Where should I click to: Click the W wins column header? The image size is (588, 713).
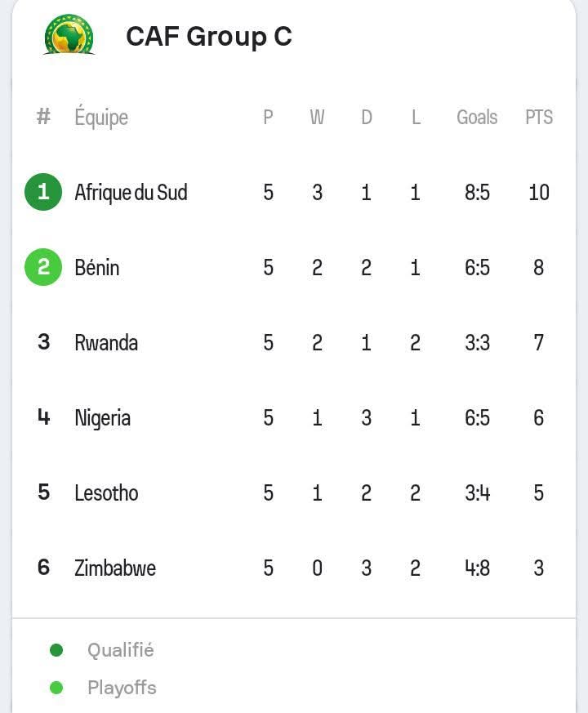[318, 118]
